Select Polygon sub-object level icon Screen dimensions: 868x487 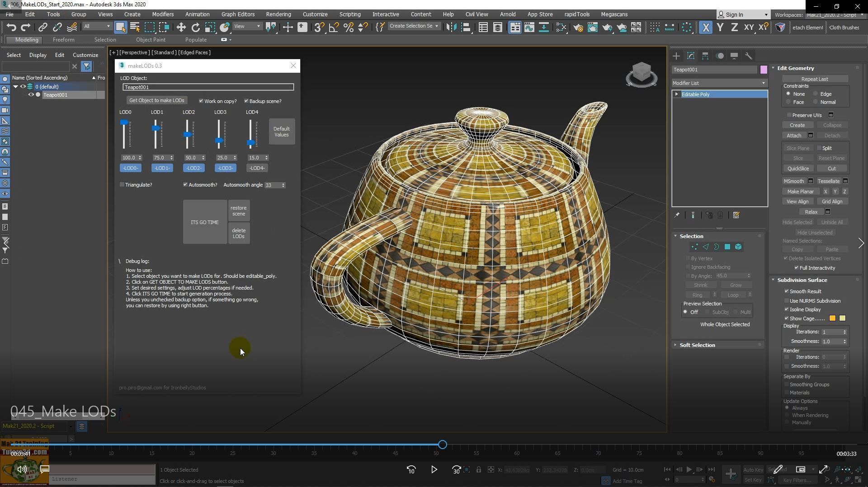coord(727,247)
